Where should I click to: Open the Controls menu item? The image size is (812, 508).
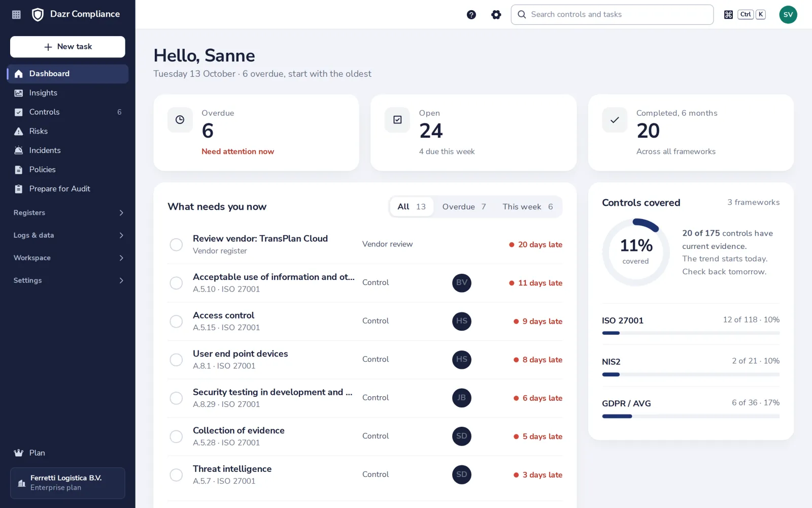[68, 112]
